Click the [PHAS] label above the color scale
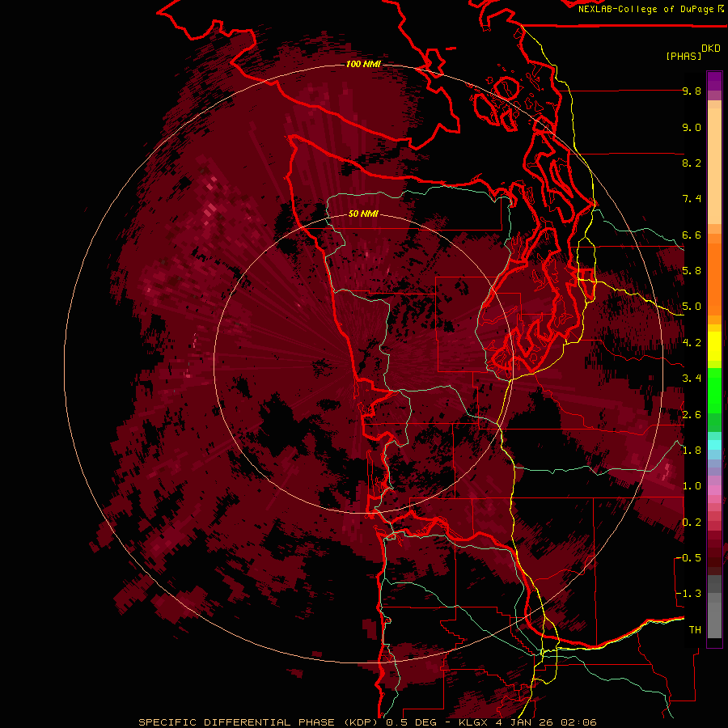Screen dimensions: 728x728 [x=684, y=56]
